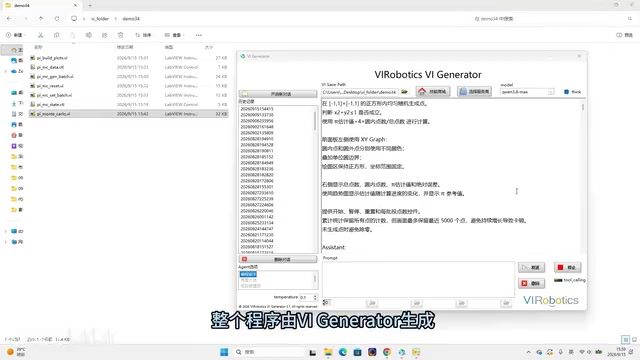Refresh the Explorer folder view
The height and width of the screenshot is (360, 640).
57,19
